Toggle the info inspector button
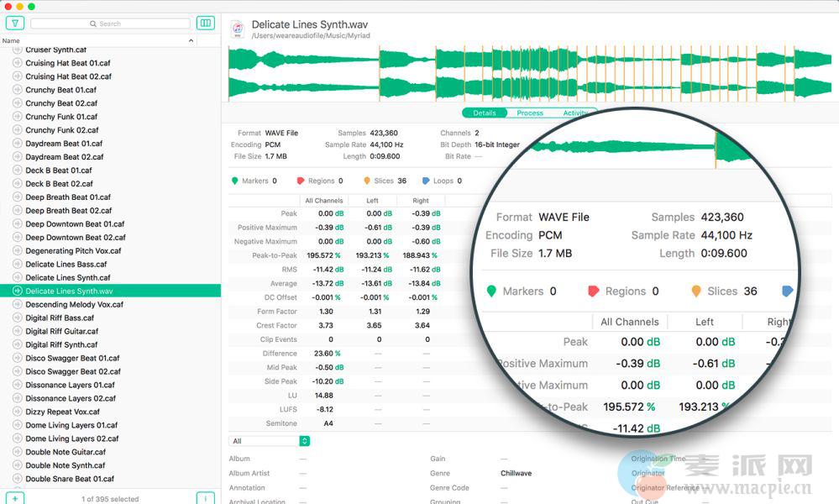This screenshot has width=839, height=504. [x=205, y=498]
